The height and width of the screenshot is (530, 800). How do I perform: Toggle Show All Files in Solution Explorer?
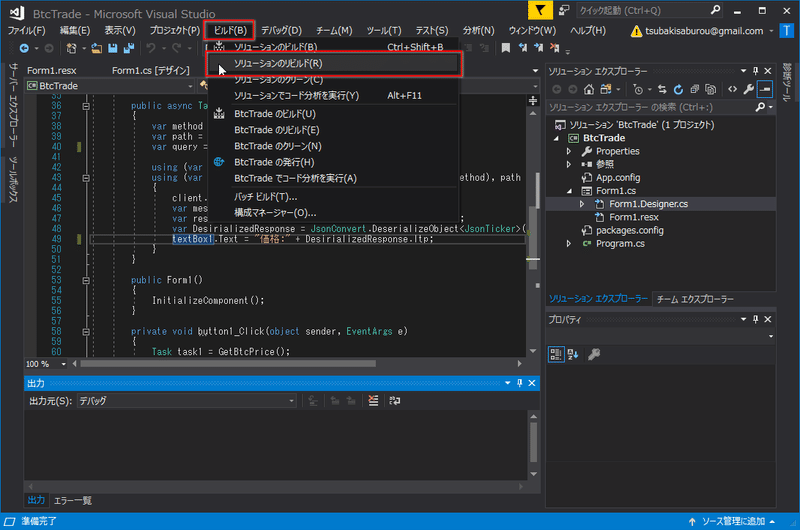click(710, 89)
